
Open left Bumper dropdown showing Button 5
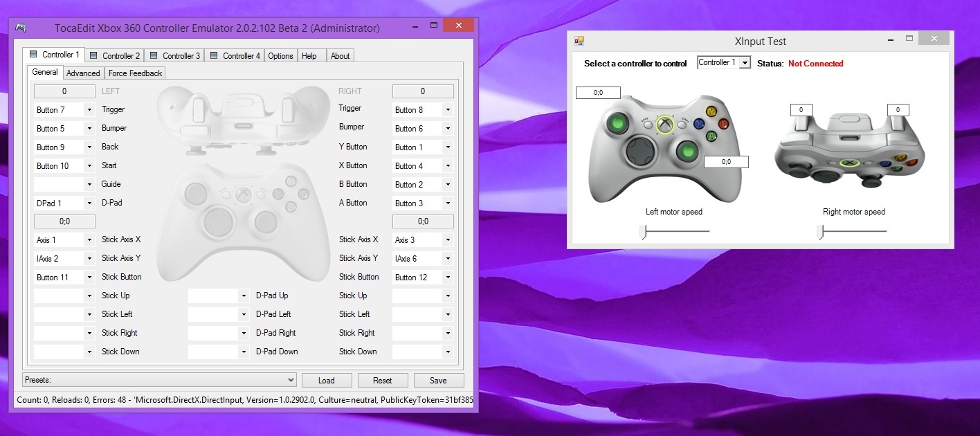coord(64,128)
